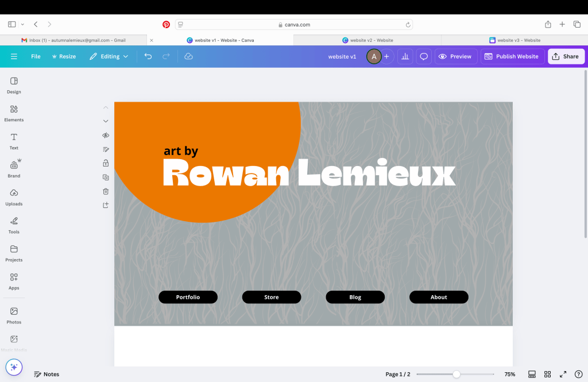The image size is (588, 382).
Task: Click the Canva Assistant sparkle button
Action: pos(14,367)
